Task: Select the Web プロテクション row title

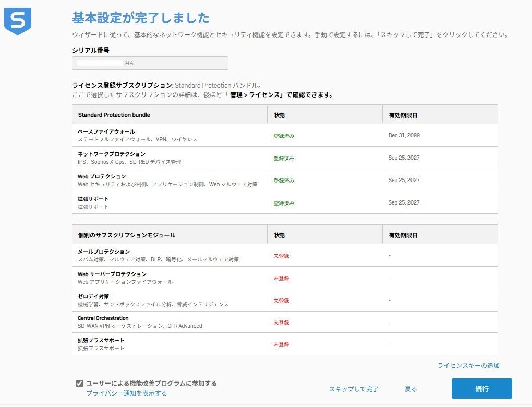Action: click(x=102, y=176)
